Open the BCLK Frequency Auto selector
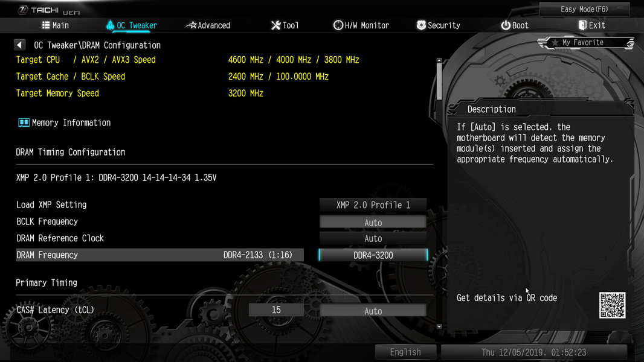The height and width of the screenshot is (362, 644). pyautogui.click(x=373, y=222)
